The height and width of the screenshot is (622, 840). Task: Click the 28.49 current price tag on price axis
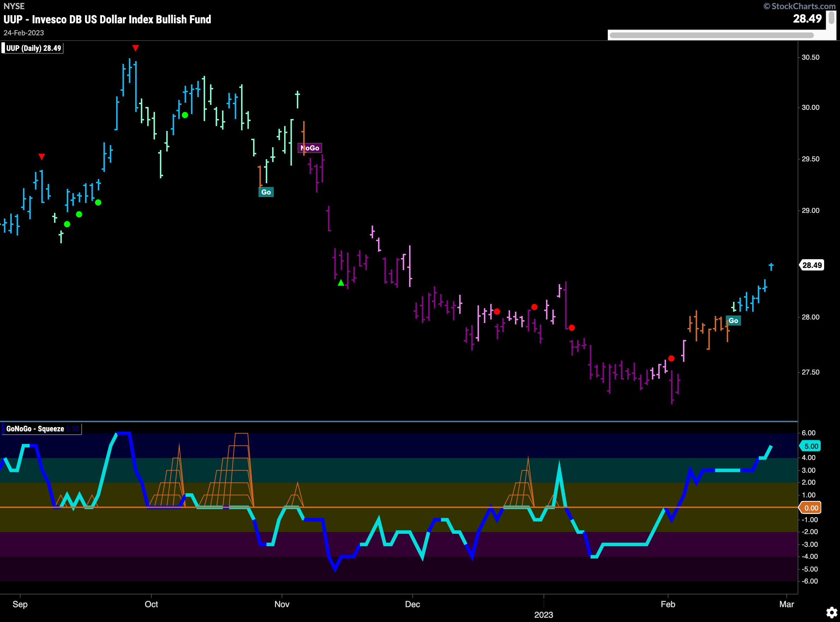tap(812, 265)
